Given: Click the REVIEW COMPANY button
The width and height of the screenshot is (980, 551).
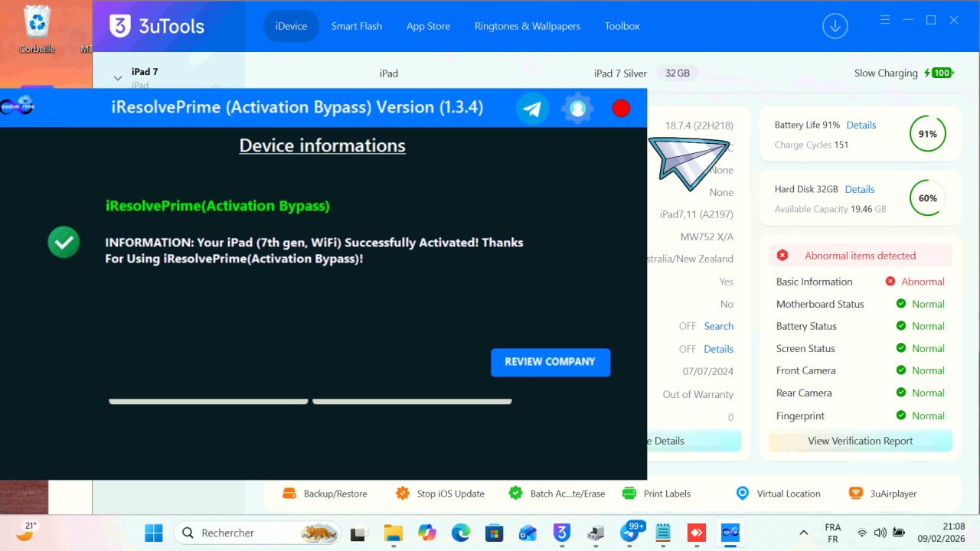Looking at the screenshot, I should (550, 362).
